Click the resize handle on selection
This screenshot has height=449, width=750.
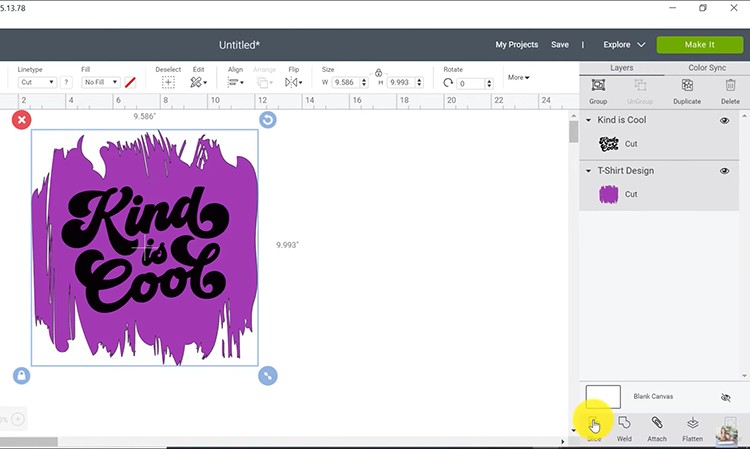click(268, 376)
